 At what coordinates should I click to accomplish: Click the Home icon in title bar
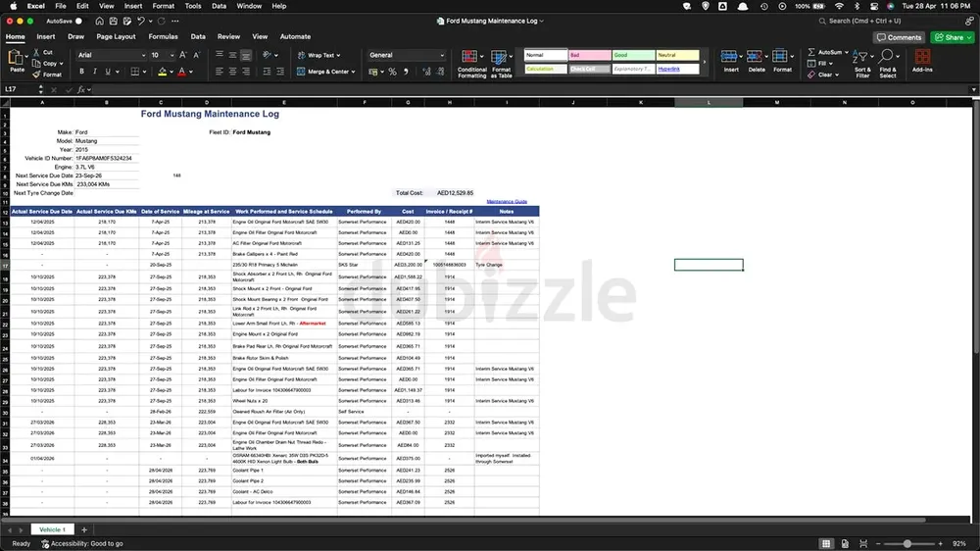pos(99,21)
